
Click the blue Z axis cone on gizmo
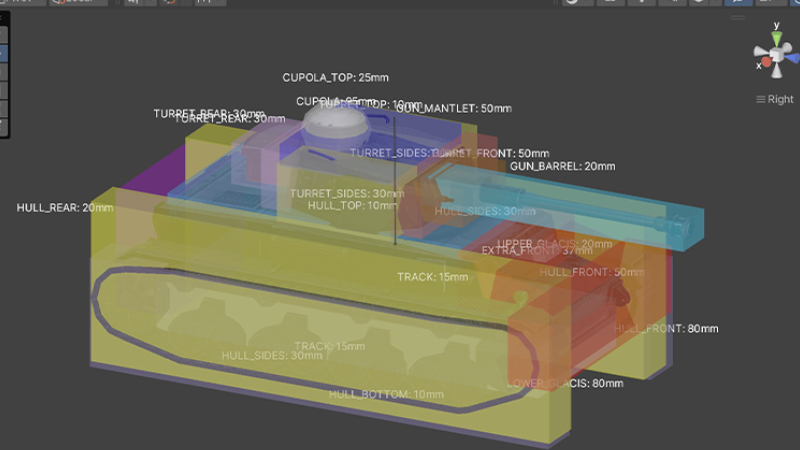point(792,58)
